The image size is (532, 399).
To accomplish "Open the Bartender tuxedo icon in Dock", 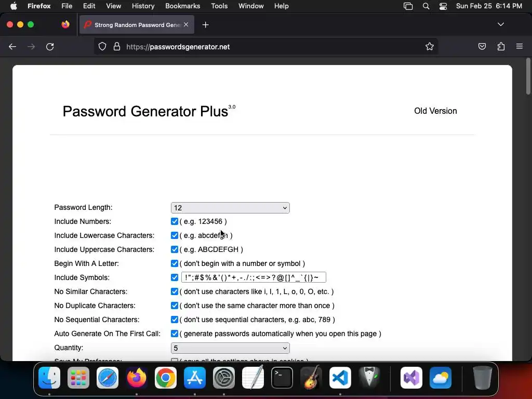I will 369,378.
